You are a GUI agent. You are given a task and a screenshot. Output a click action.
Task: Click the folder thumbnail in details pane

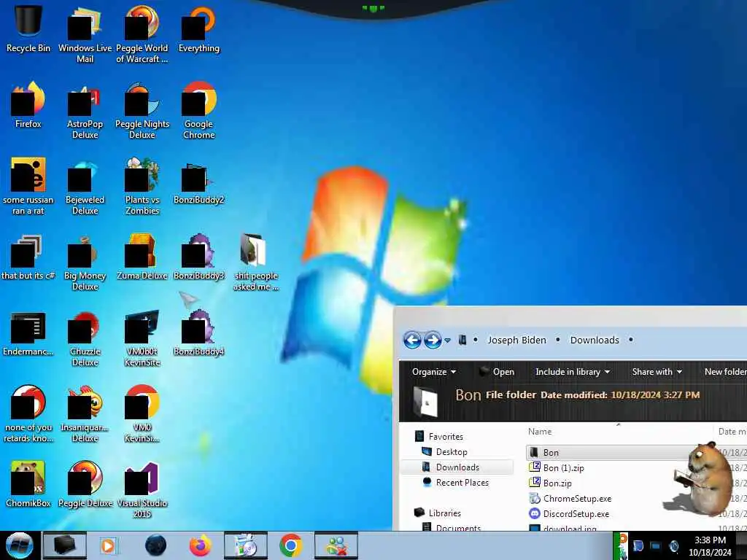(x=425, y=402)
